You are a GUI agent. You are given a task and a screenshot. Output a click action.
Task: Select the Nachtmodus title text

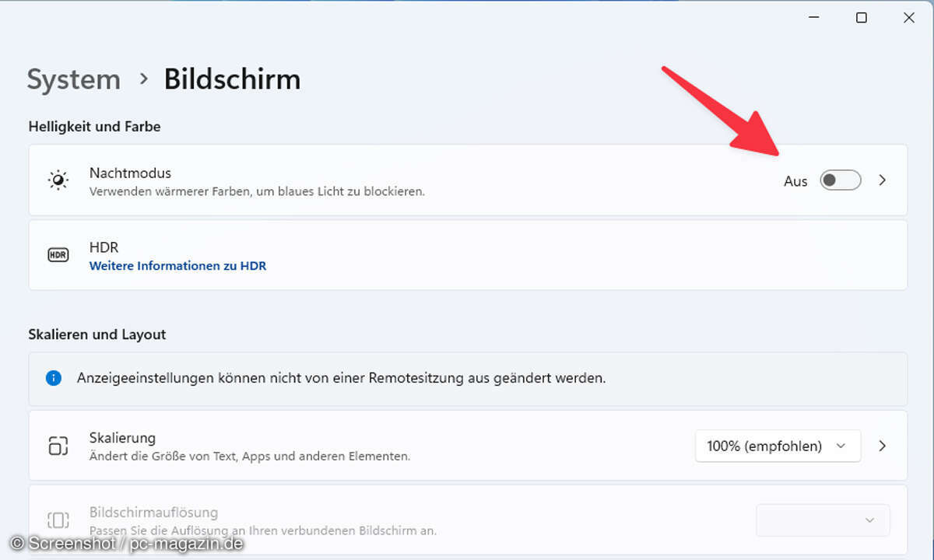pyautogui.click(x=130, y=173)
